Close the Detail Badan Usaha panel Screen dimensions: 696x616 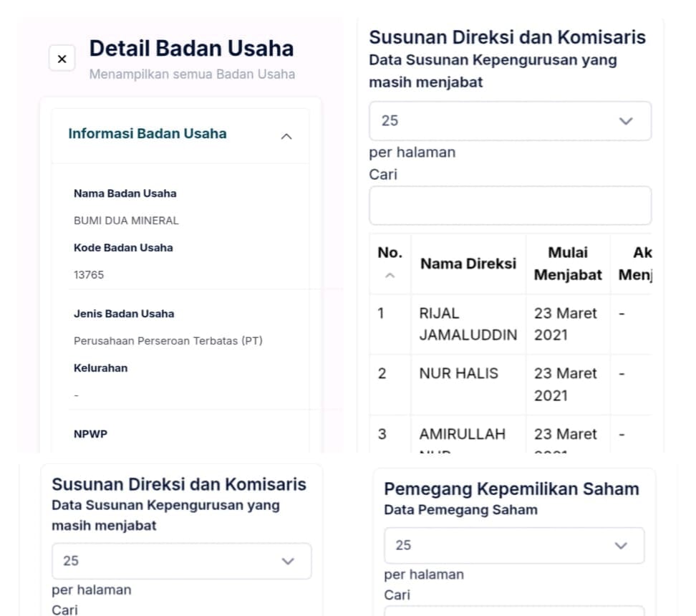(x=62, y=59)
